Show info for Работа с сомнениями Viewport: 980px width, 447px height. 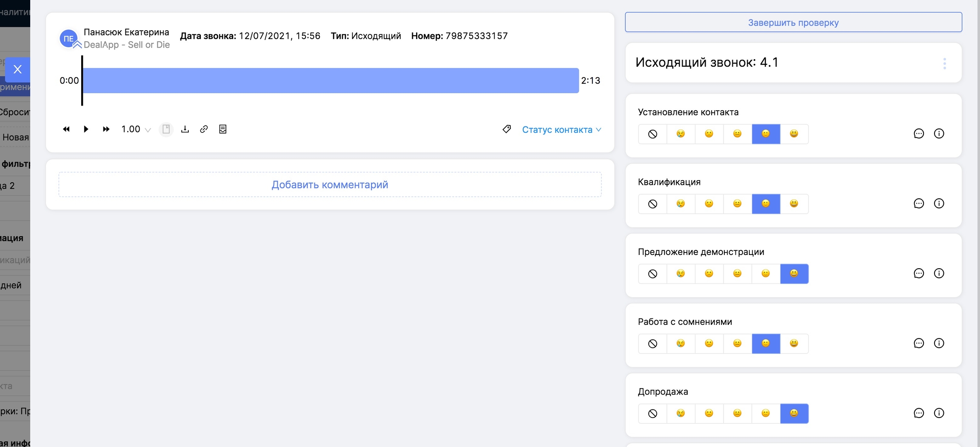pos(939,343)
